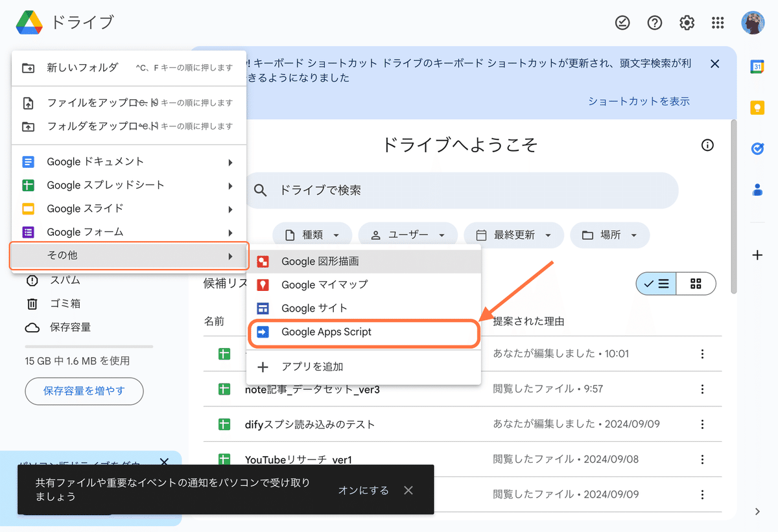This screenshot has width=778, height=532.
Task: Click the storage cloud icon
Action: tap(32, 327)
